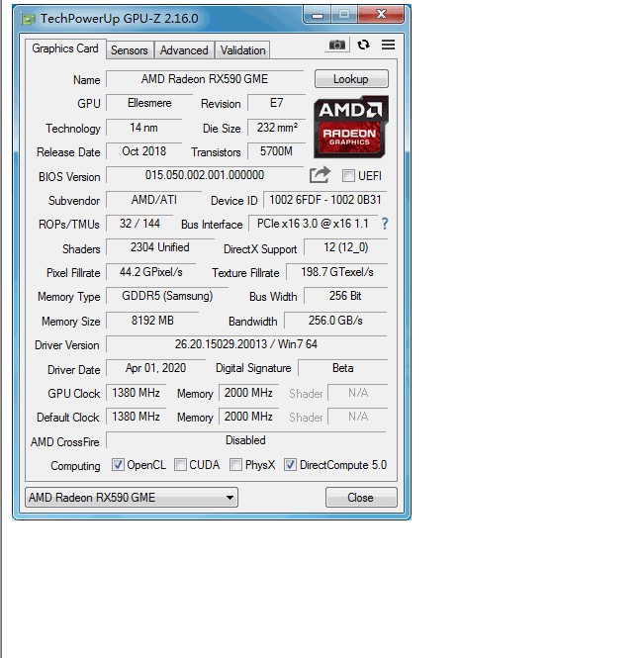
Task: Click Memory 2000 MHz in GPU Clock row
Action: pyautogui.click(x=248, y=393)
